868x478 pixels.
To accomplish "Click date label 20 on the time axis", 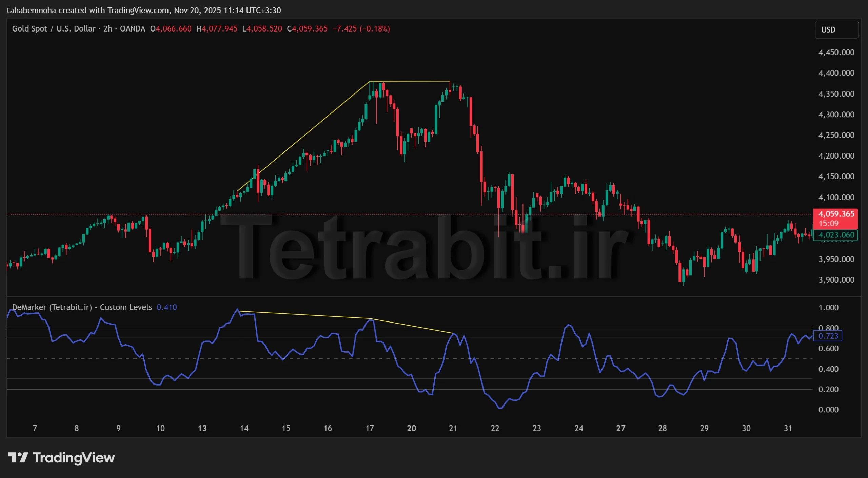I will pyautogui.click(x=412, y=428).
